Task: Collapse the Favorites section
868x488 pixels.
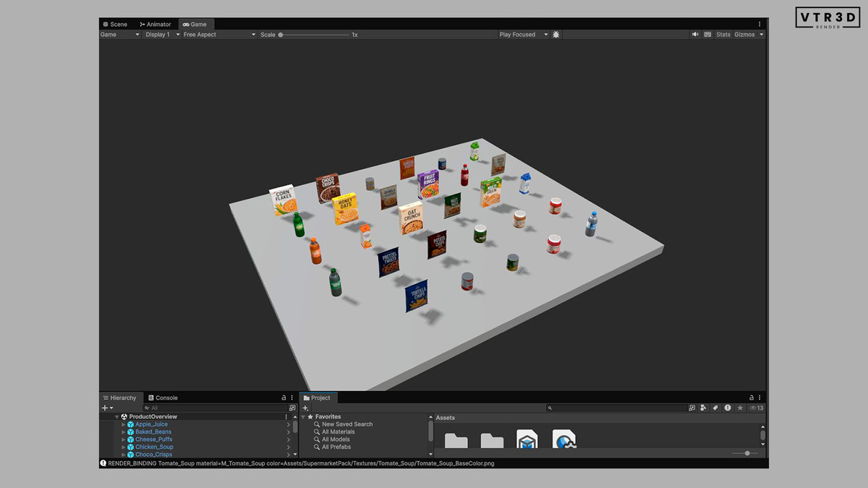Action: pyautogui.click(x=303, y=416)
